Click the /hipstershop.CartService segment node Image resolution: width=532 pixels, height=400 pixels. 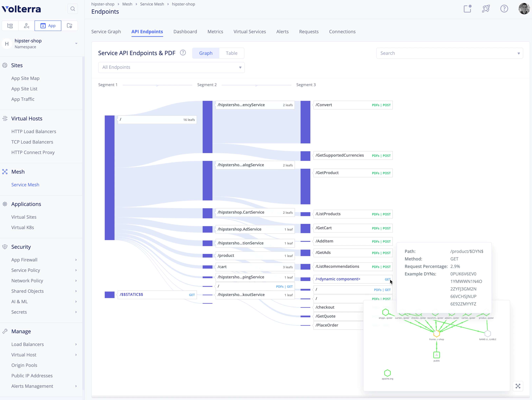click(x=255, y=212)
